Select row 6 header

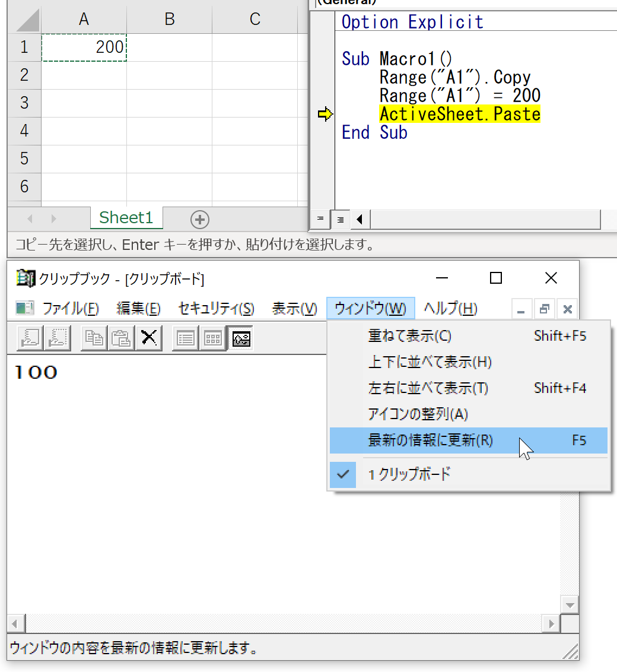(x=24, y=186)
